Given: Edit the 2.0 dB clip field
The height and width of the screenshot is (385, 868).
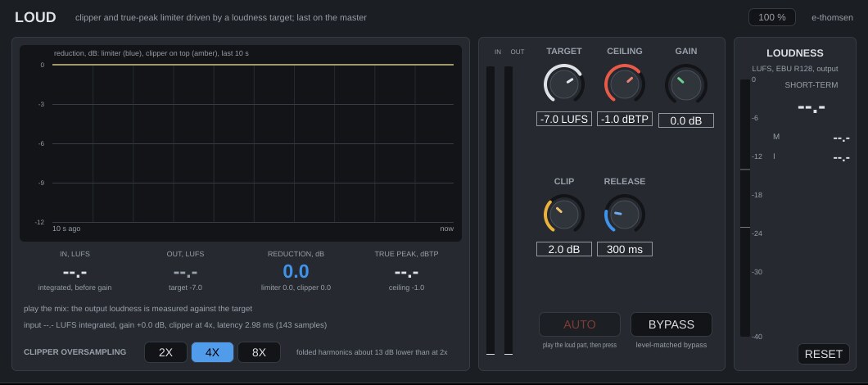Looking at the screenshot, I should coord(564,249).
